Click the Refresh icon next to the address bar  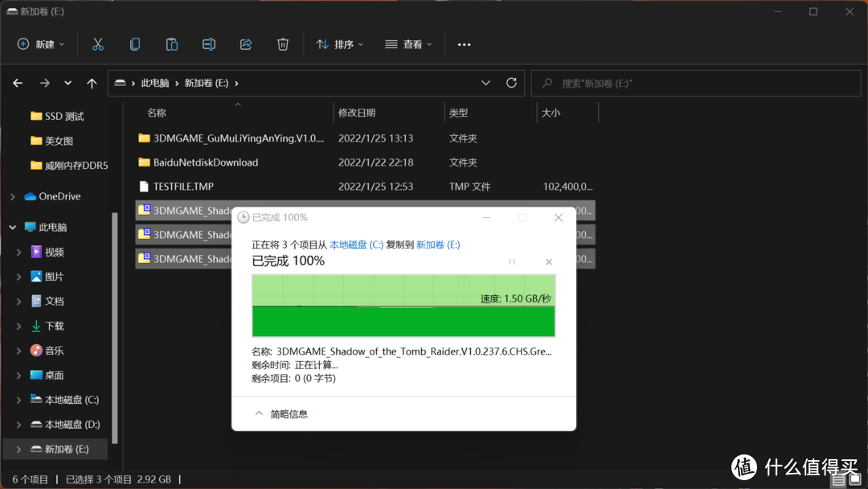511,82
